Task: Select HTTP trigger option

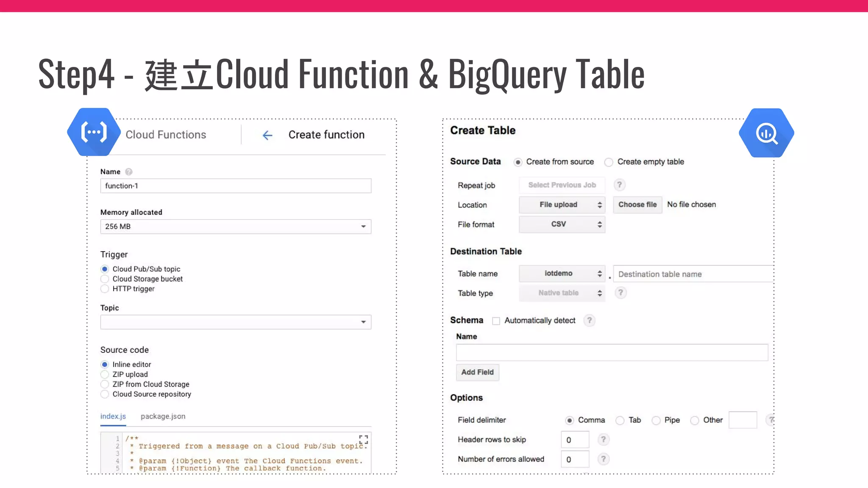Action: 105,288
